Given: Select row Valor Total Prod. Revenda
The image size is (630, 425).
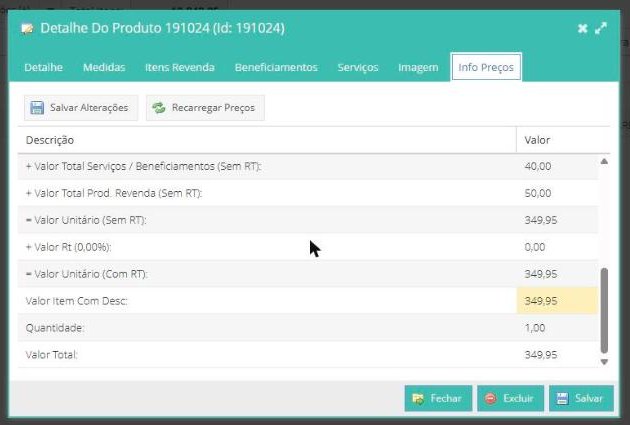Looking at the screenshot, I should point(308,193).
